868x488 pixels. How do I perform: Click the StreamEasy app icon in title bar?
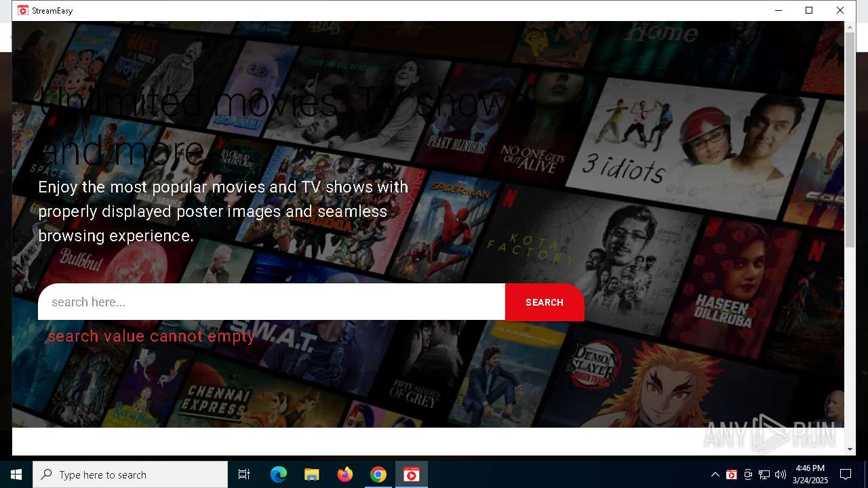[23, 10]
